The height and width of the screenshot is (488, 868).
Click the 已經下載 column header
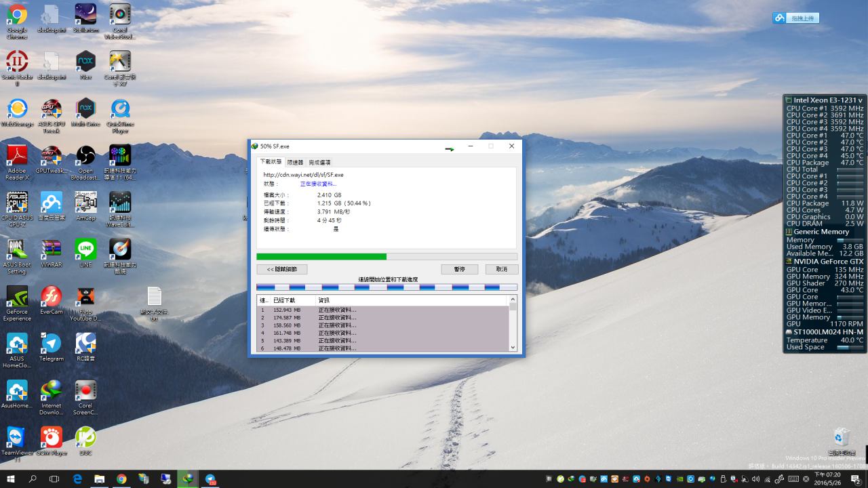pos(285,300)
